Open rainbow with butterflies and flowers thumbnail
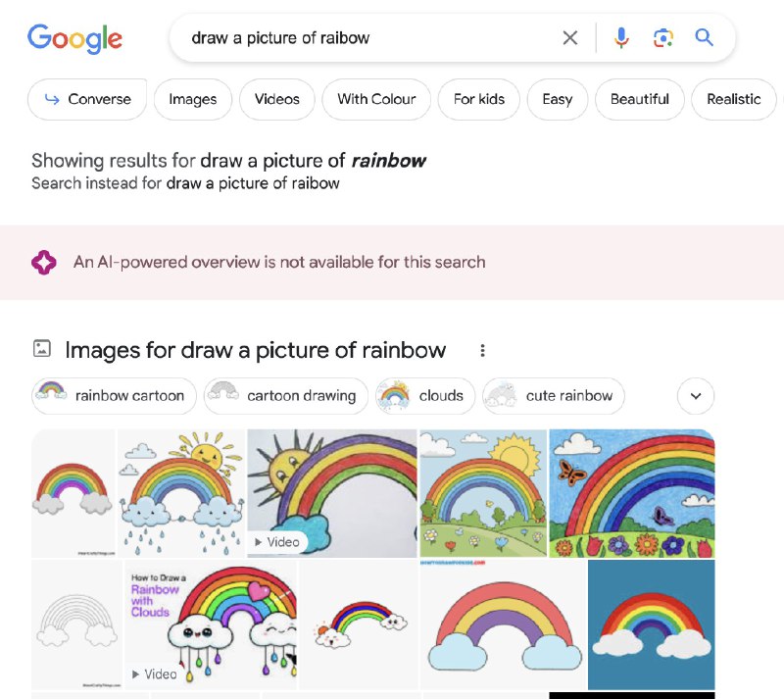Viewport: 784px width, 699px height. click(x=632, y=493)
